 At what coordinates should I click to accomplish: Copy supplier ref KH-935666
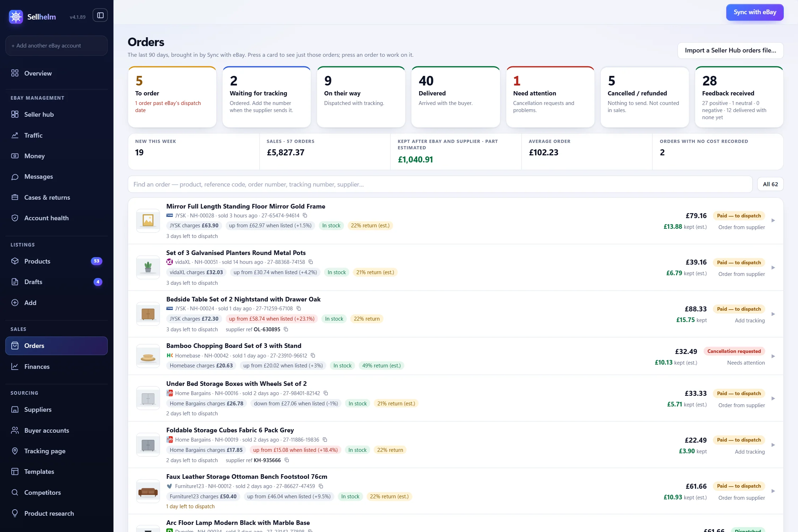(287, 460)
